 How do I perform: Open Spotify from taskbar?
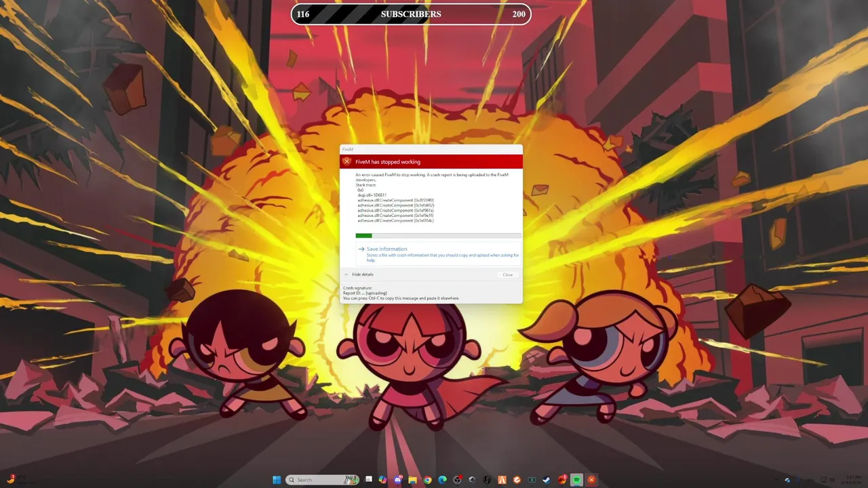tap(576, 480)
